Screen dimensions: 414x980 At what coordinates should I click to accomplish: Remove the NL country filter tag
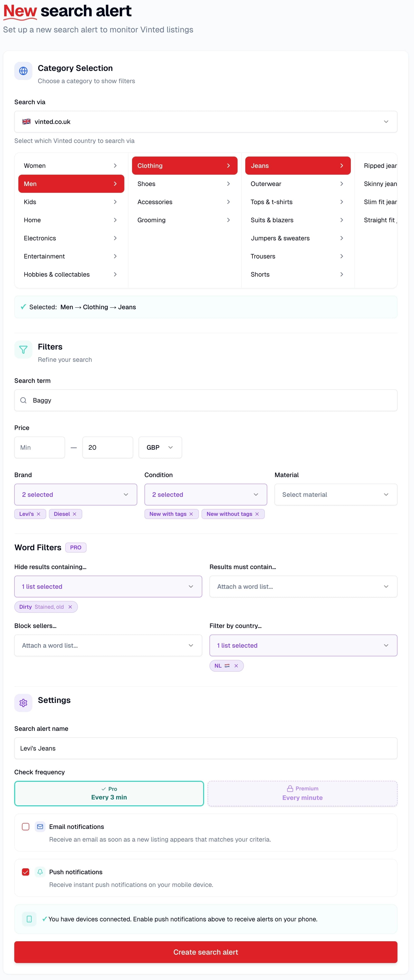tap(236, 666)
